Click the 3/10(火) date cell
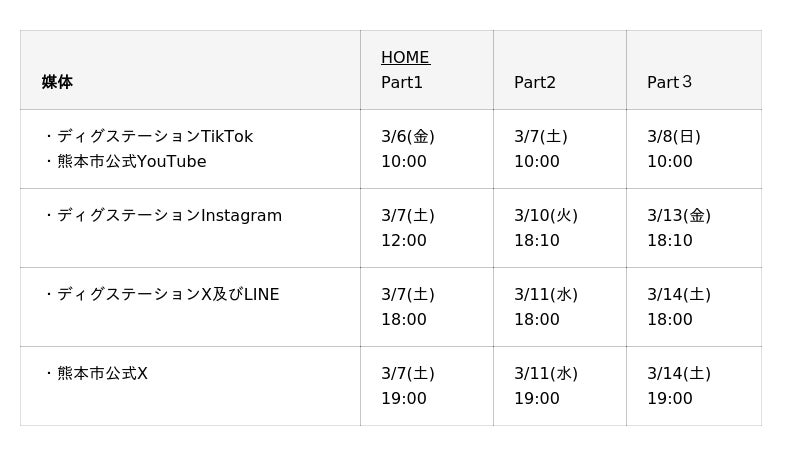 546,216
